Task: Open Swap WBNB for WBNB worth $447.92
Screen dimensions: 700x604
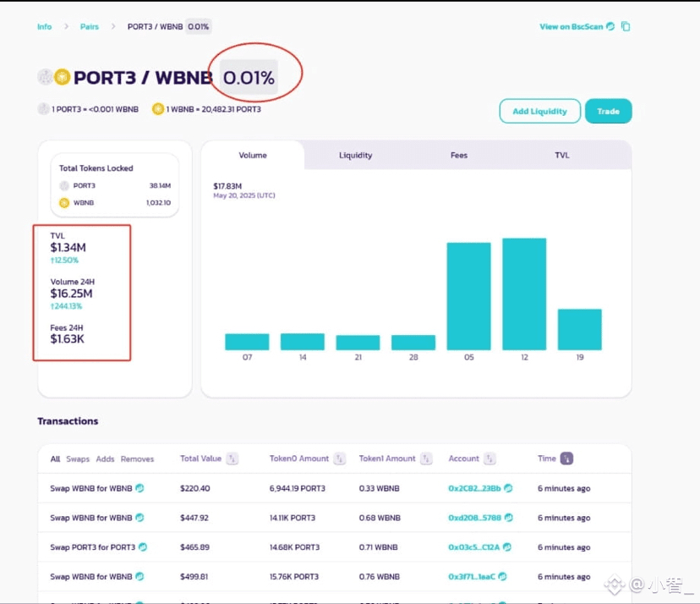Action: (x=91, y=518)
